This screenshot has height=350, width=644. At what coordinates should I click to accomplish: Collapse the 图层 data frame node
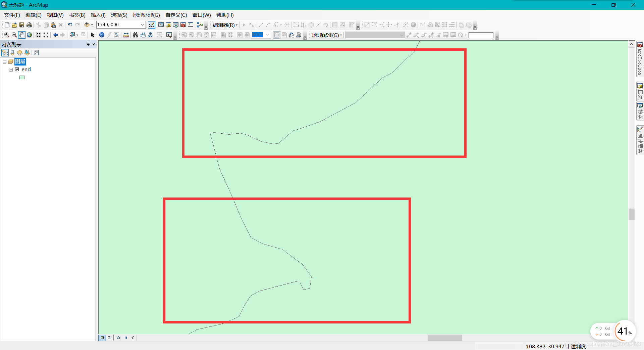click(x=4, y=62)
